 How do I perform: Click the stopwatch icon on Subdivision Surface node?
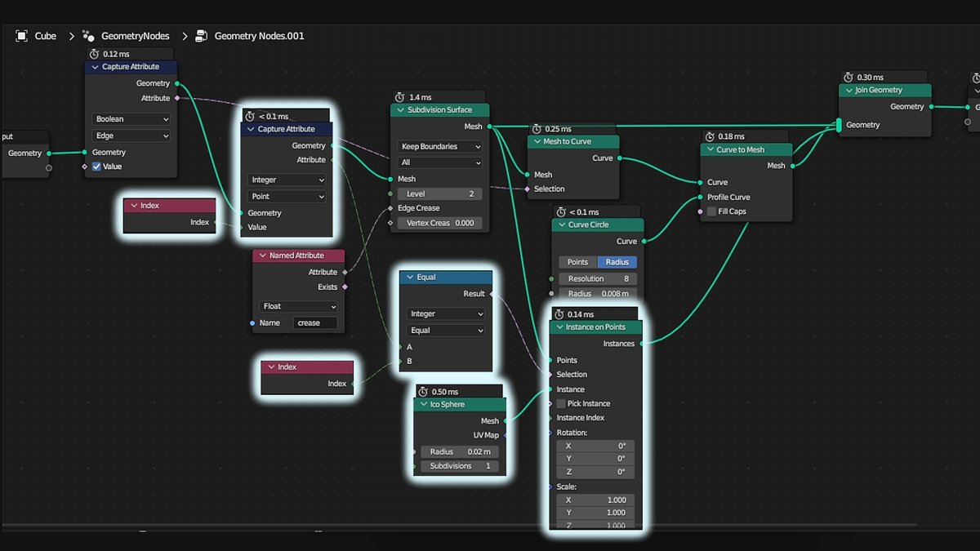[399, 96]
